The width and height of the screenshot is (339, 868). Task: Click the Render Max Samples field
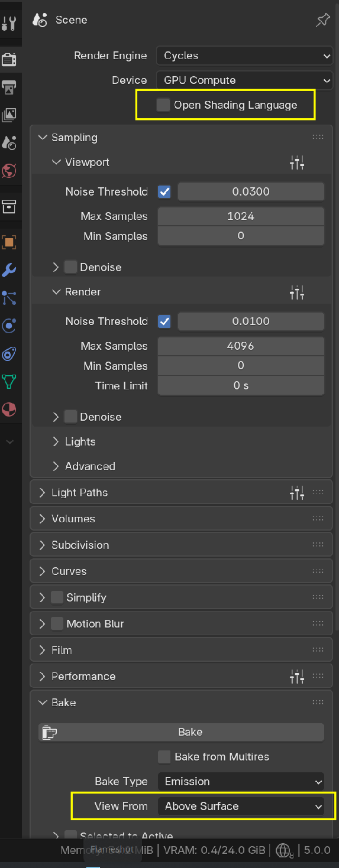tap(241, 346)
